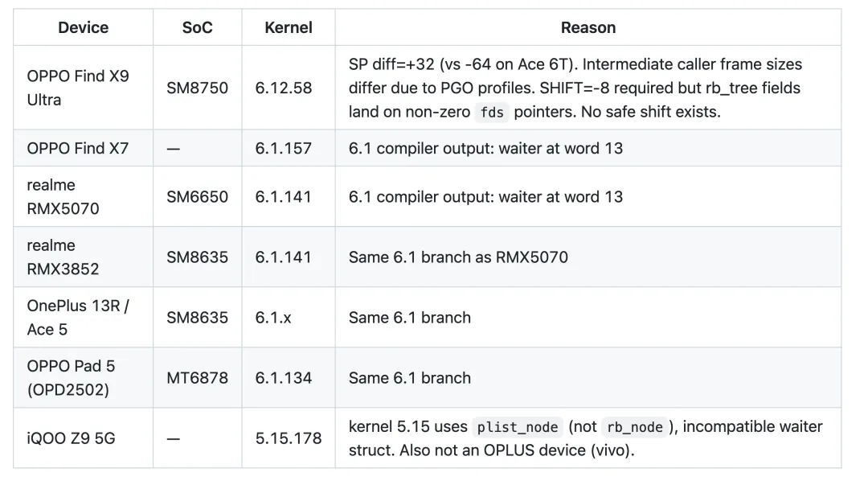Screen dimensions: 868x485
Task: Click the MT6878 SoC cell
Action: point(197,377)
